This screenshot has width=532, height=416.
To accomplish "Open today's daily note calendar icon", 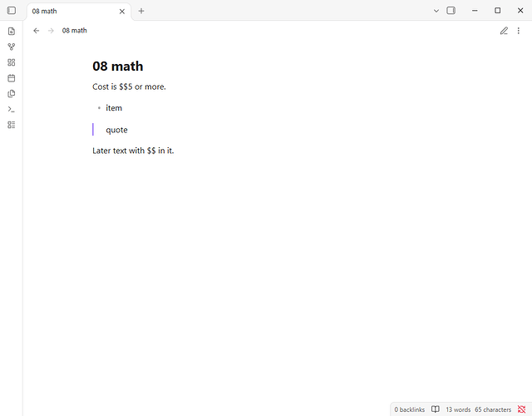I will click(x=12, y=78).
